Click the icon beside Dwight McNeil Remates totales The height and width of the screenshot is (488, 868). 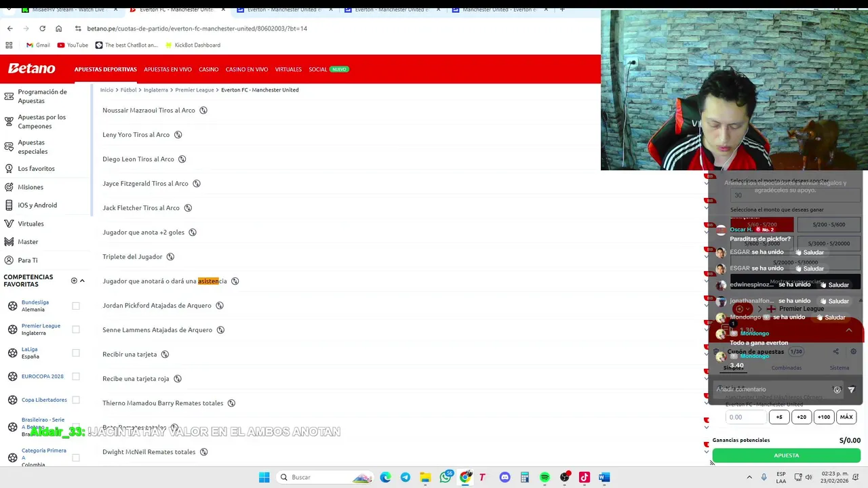click(x=203, y=451)
